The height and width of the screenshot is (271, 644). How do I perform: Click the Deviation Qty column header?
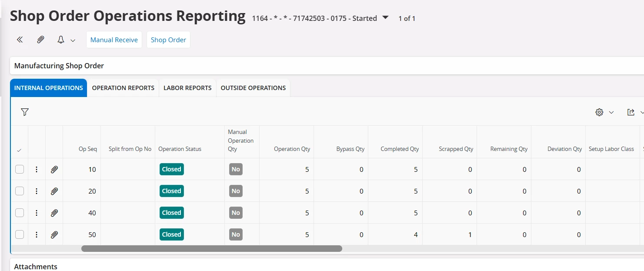558,142
